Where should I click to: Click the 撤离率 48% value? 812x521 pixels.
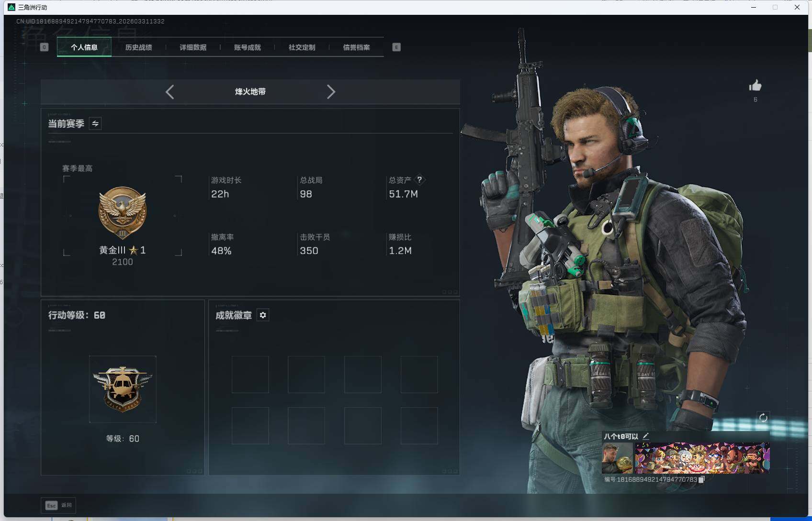coord(221,251)
